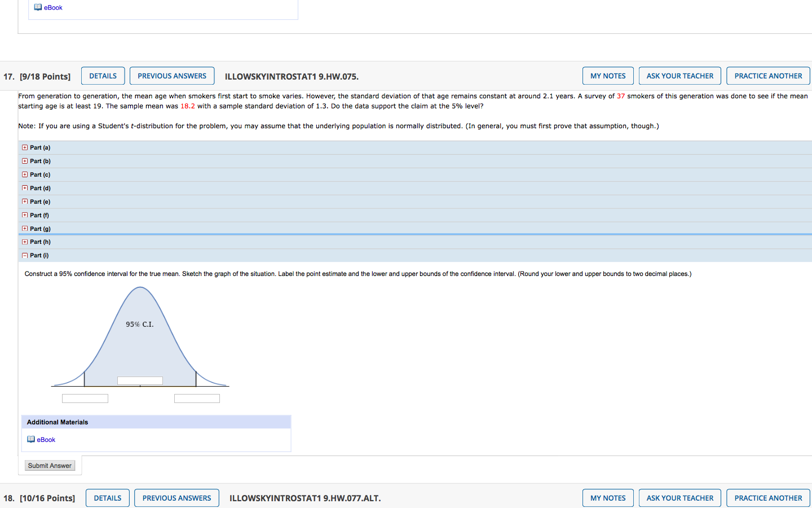Expand Part (c) section
This screenshot has height=508, width=812.
25,174
